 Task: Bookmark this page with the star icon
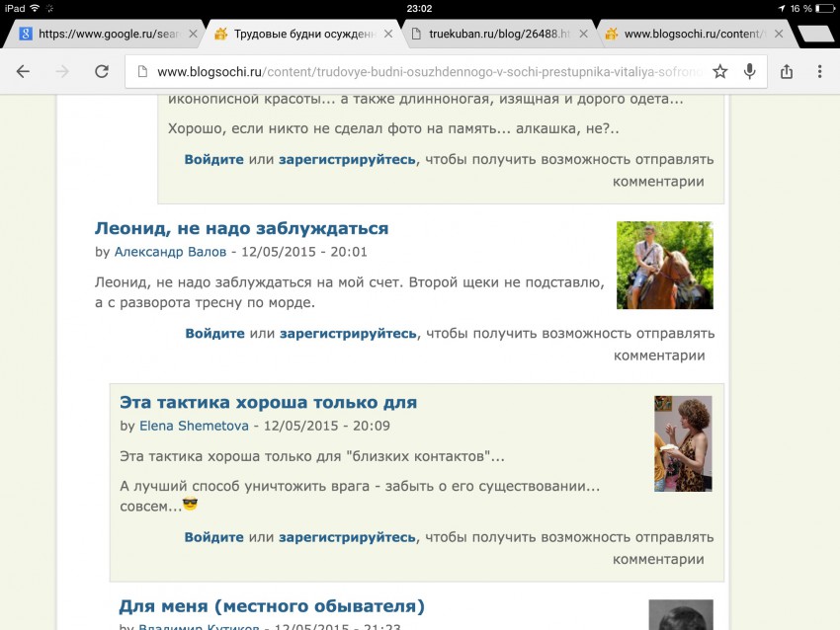(720, 71)
